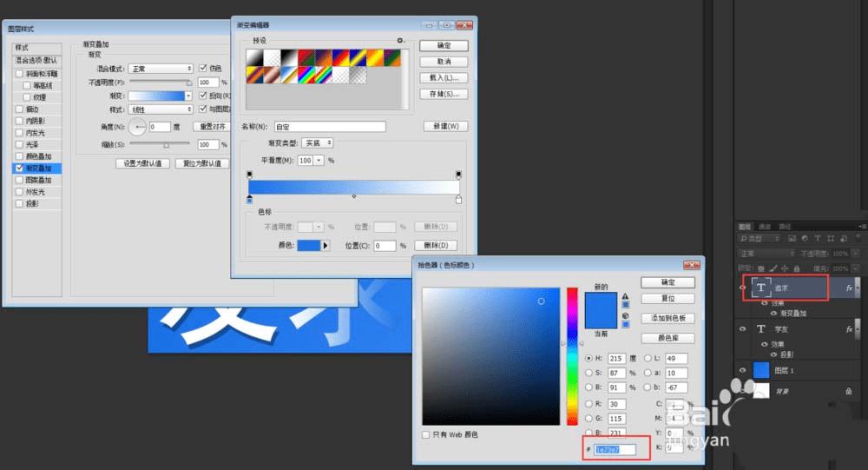
Task: Select the L: radio button in color picker
Action: 648,358
